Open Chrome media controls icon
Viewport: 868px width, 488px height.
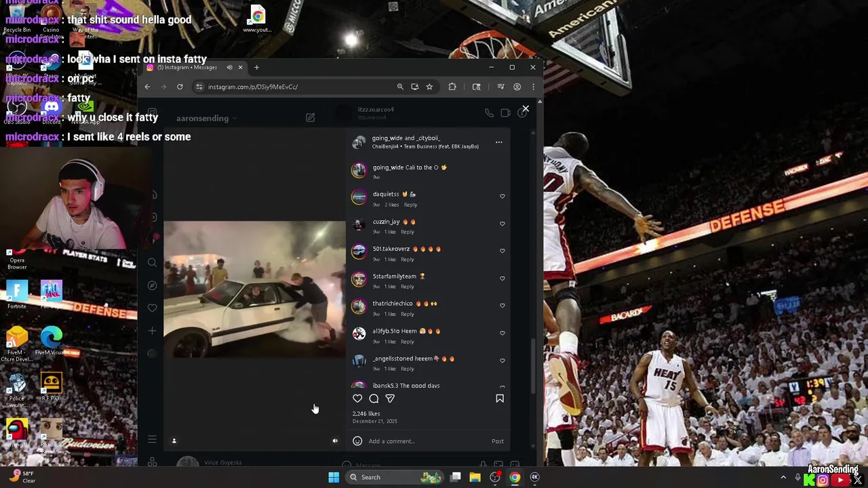500,87
